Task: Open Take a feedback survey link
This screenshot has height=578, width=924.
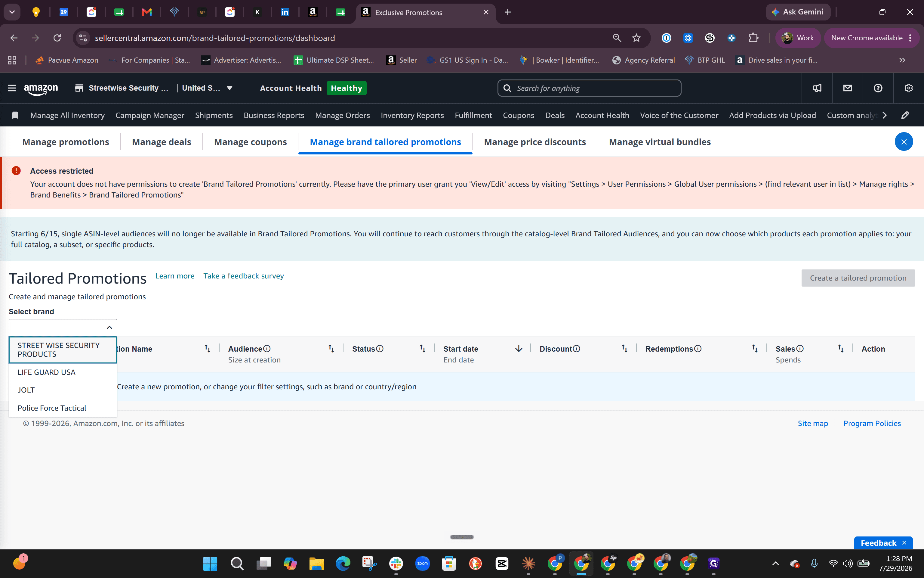Action: tap(244, 276)
